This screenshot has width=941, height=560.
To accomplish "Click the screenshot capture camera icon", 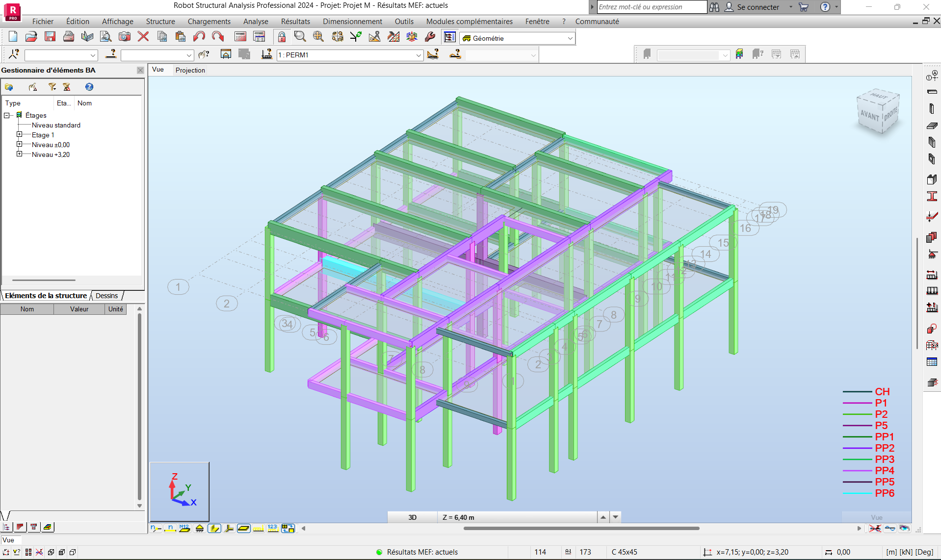I will click(125, 37).
